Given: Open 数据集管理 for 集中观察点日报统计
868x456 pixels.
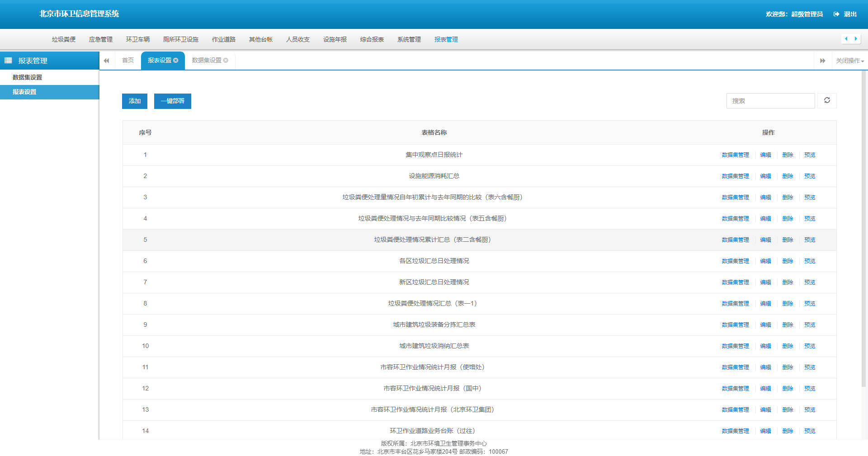Looking at the screenshot, I should click(736, 155).
